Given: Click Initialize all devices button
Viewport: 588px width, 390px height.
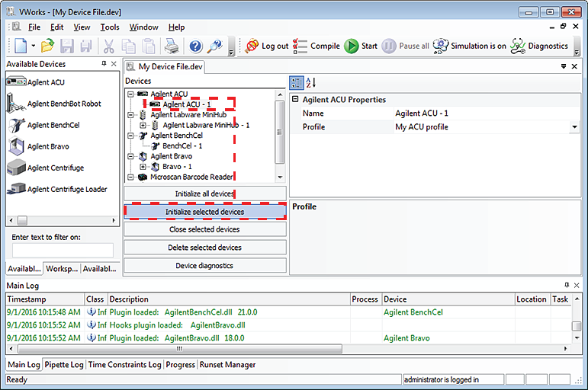Looking at the screenshot, I should coord(205,194).
